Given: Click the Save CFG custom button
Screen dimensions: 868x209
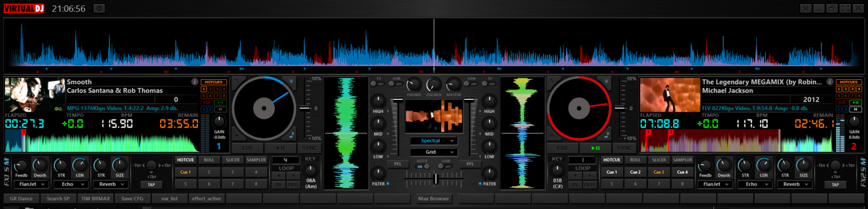Looking at the screenshot, I should click(132, 199).
